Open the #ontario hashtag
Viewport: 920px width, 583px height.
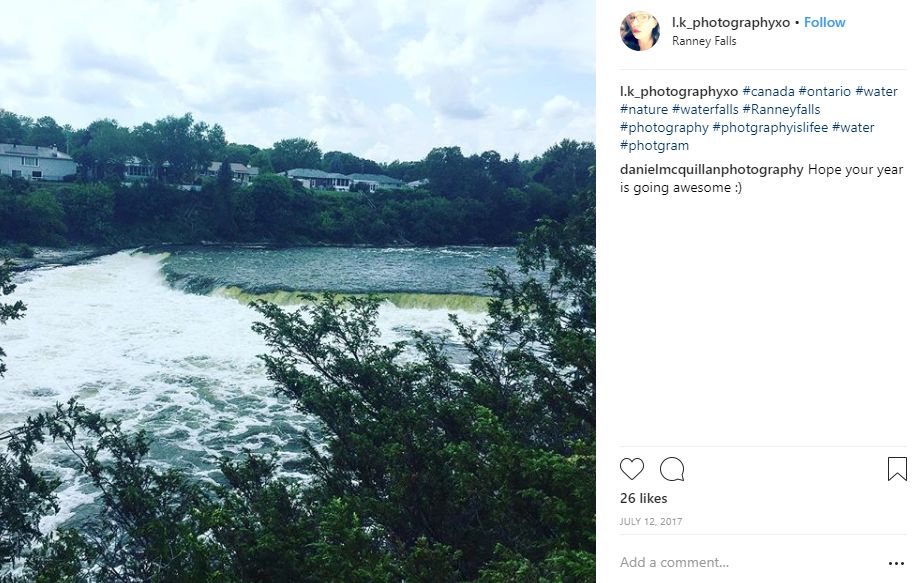coord(824,91)
